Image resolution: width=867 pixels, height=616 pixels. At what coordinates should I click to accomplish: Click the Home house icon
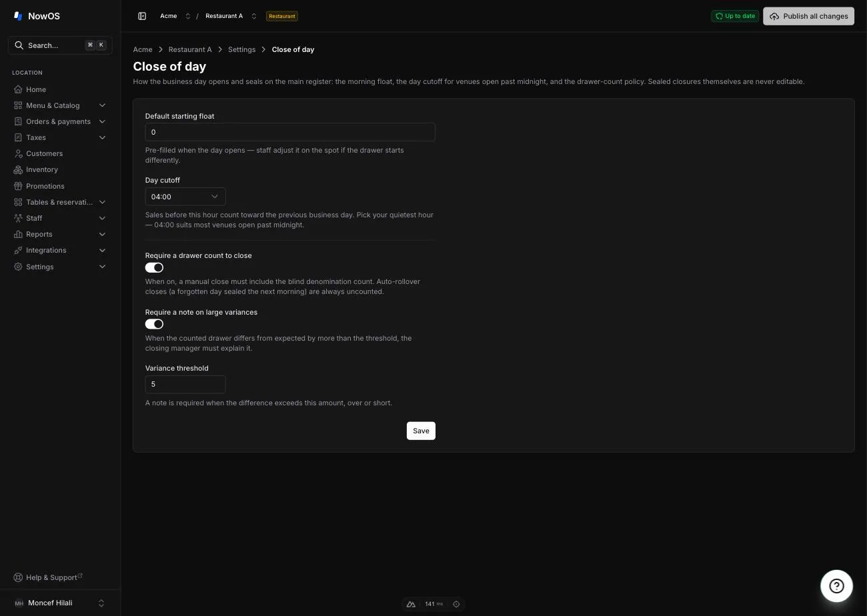pos(18,89)
